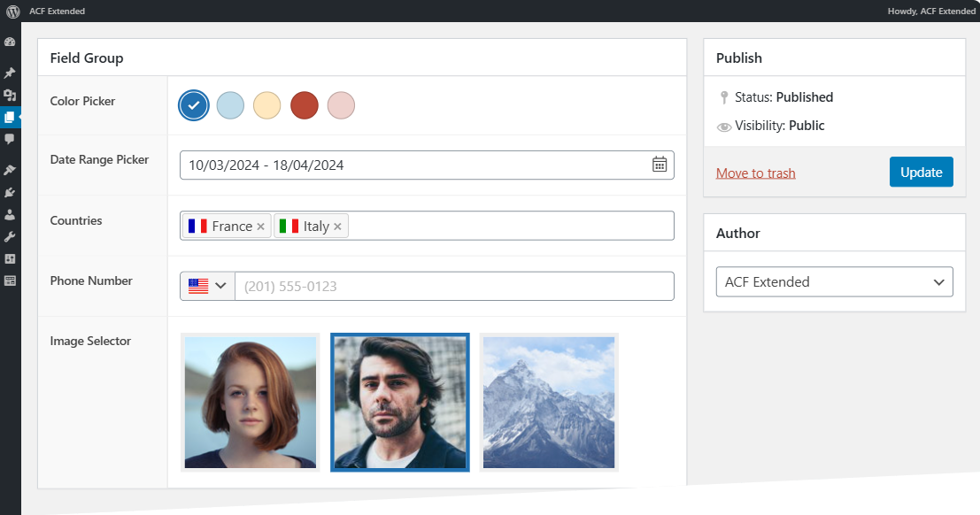Open the Media library icon
The image size is (980, 515).
click(10, 95)
